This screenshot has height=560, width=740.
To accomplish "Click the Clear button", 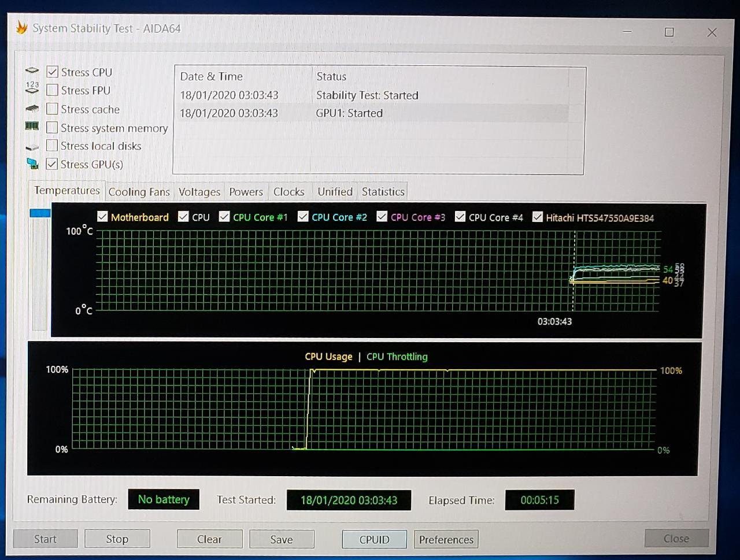I will (209, 539).
